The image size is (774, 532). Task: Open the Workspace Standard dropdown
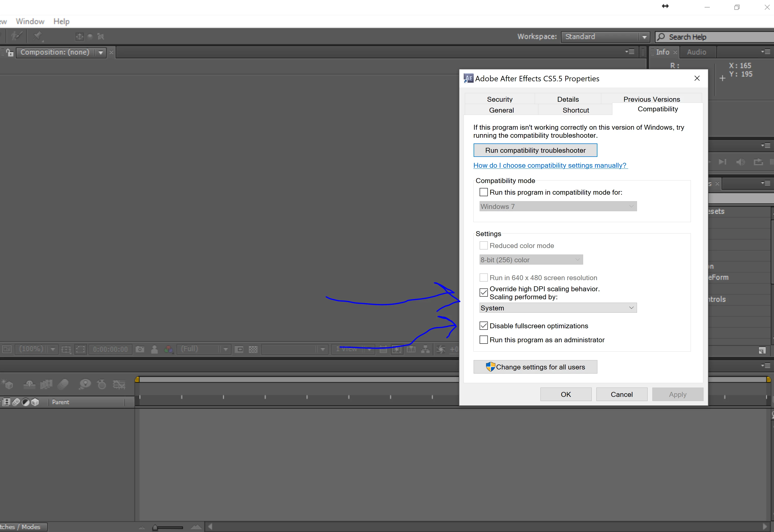click(x=644, y=37)
